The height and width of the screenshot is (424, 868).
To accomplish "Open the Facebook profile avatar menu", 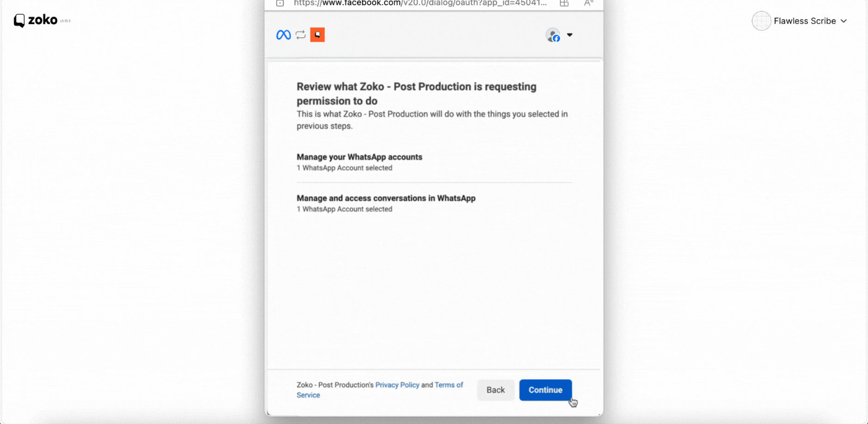I will pyautogui.click(x=553, y=35).
